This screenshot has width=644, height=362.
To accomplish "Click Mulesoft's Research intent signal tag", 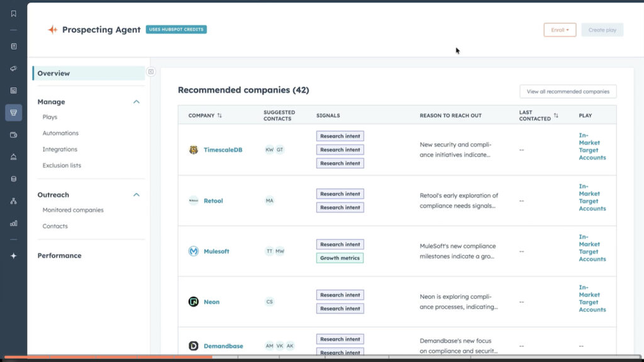I will (x=340, y=244).
